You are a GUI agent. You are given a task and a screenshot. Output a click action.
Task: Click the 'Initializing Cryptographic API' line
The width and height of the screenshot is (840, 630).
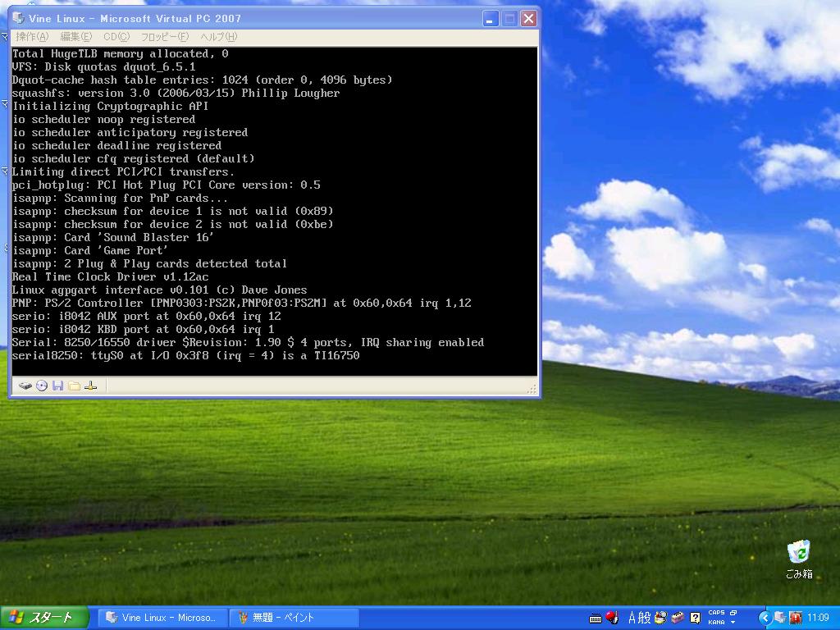(110, 106)
